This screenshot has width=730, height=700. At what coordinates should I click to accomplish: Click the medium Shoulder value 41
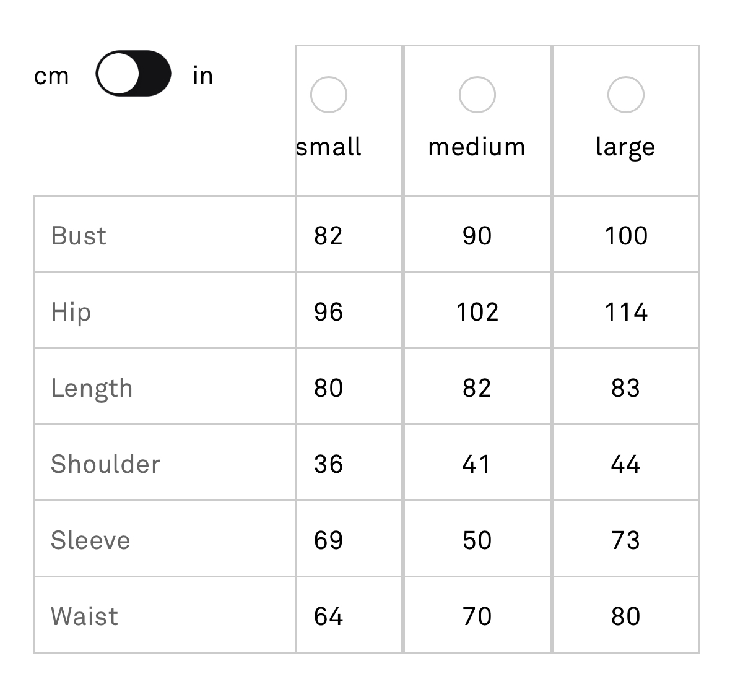coord(476,464)
